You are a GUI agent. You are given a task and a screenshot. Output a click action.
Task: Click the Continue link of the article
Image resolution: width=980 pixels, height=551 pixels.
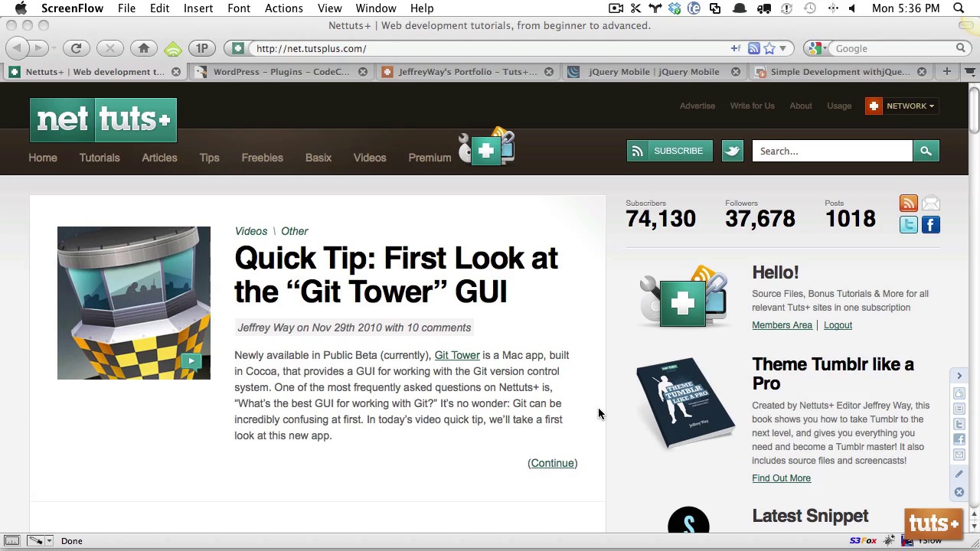pyautogui.click(x=552, y=463)
